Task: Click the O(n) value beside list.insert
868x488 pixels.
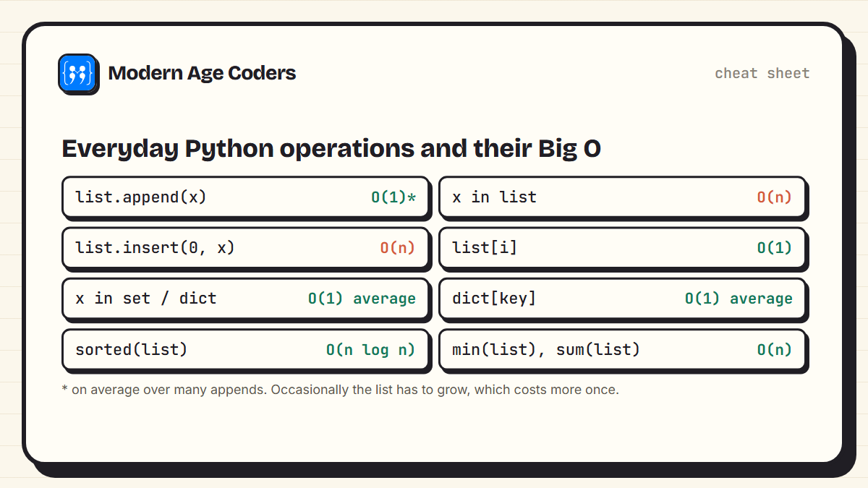Action: [398, 247]
